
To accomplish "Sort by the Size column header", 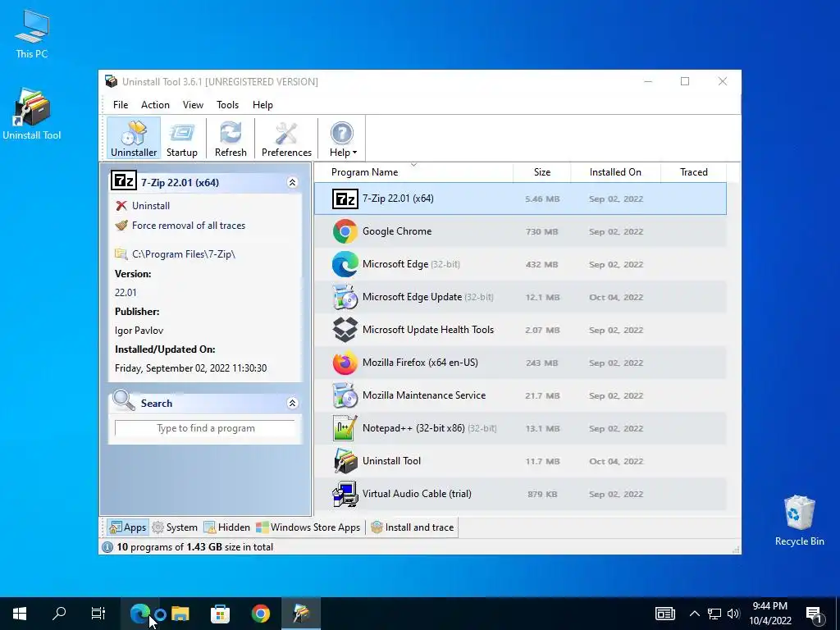I will tap(542, 172).
